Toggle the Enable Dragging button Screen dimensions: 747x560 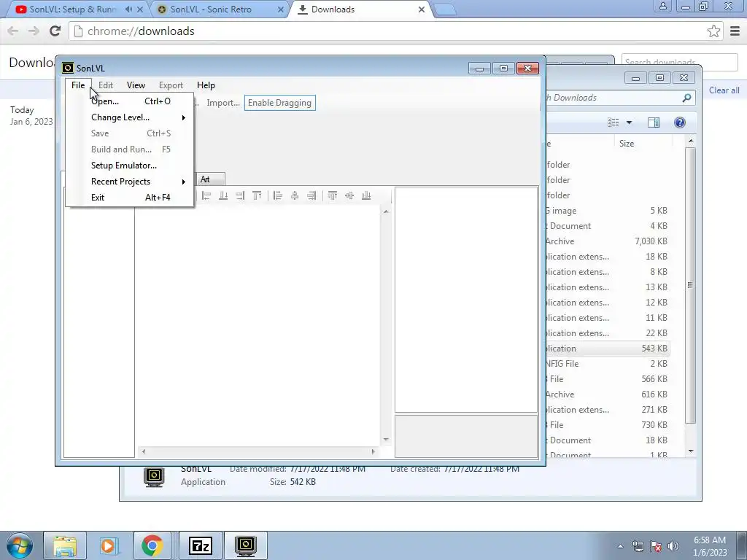tap(279, 103)
